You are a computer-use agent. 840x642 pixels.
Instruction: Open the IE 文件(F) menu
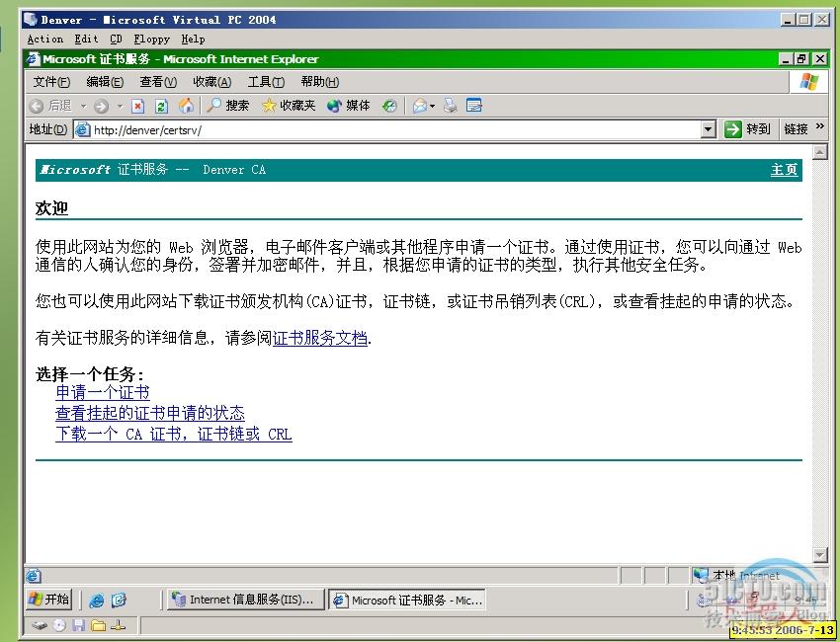(x=52, y=82)
